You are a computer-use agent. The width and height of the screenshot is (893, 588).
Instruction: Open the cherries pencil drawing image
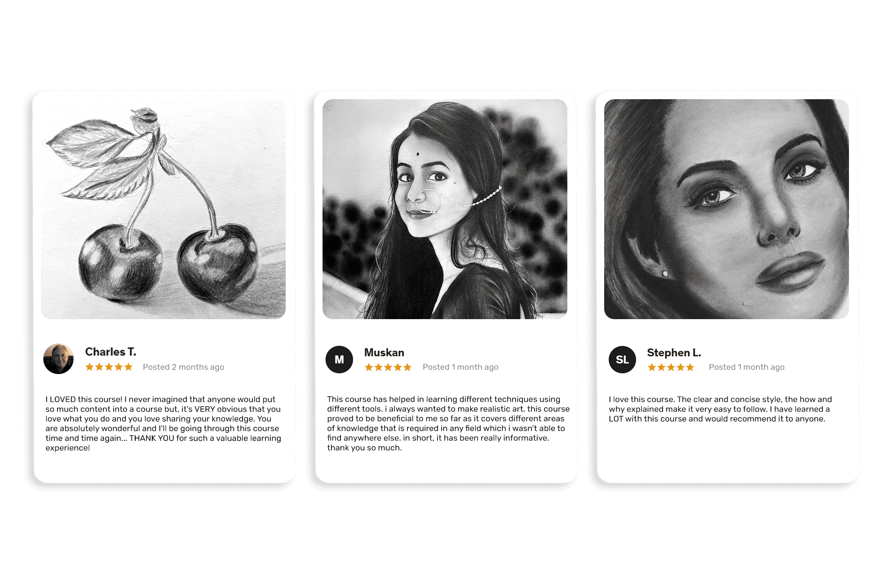click(x=163, y=209)
